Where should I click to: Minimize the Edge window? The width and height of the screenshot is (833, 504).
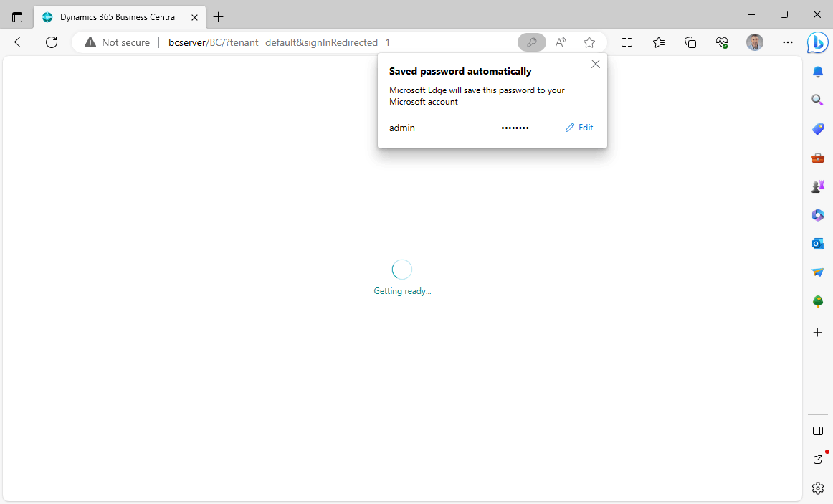pos(751,14)
